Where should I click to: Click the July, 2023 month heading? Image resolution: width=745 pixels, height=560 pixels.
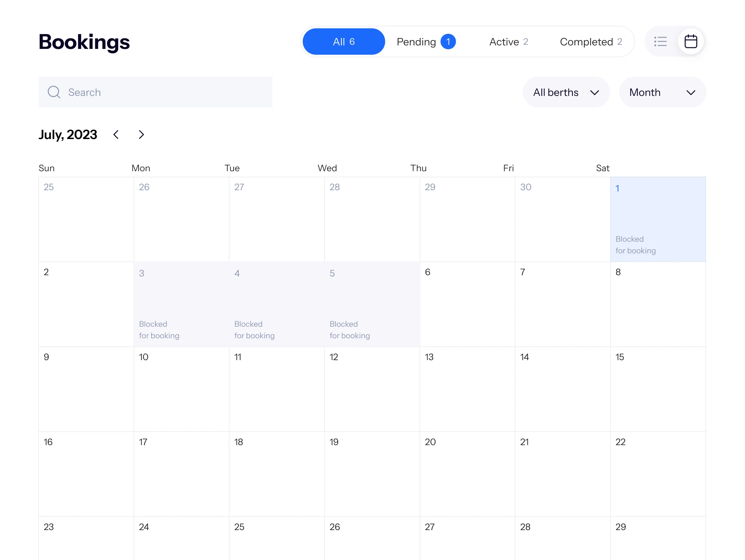coord(68,135)
